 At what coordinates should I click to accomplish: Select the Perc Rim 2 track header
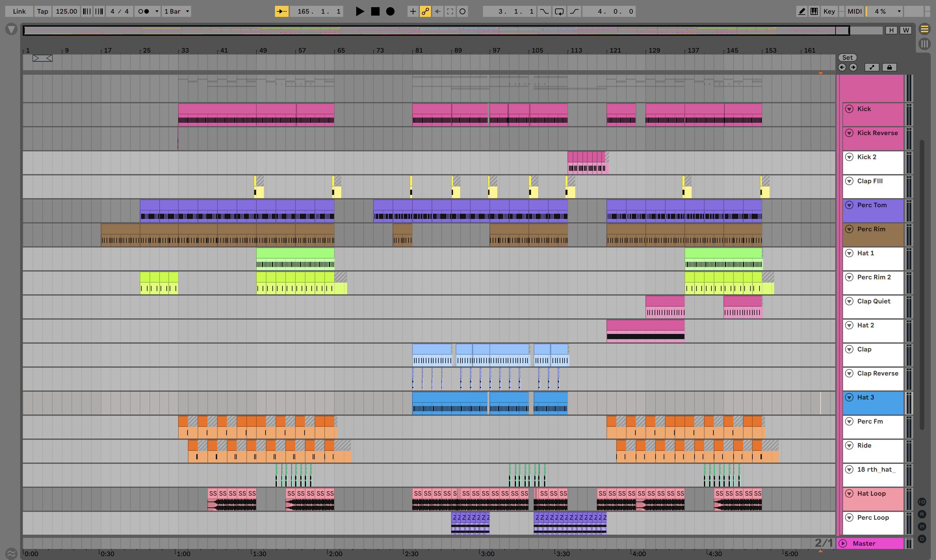[873, 283]
